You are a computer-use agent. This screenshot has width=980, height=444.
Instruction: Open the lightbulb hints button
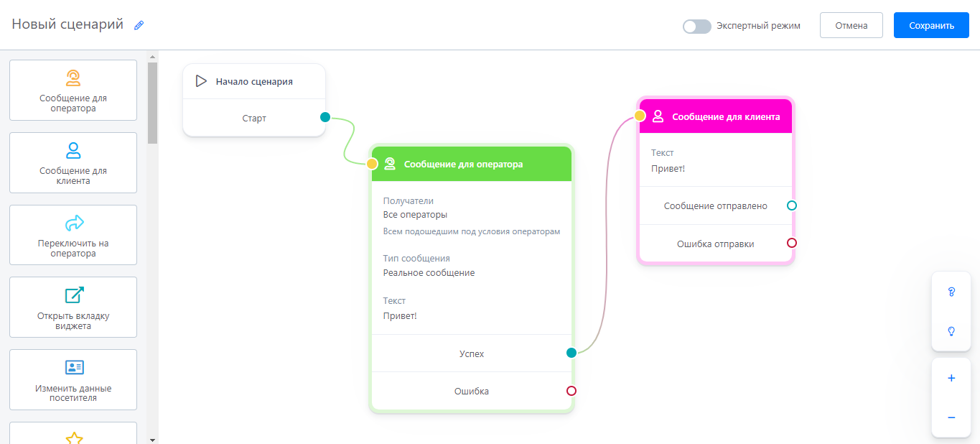[x=951, y=331]
